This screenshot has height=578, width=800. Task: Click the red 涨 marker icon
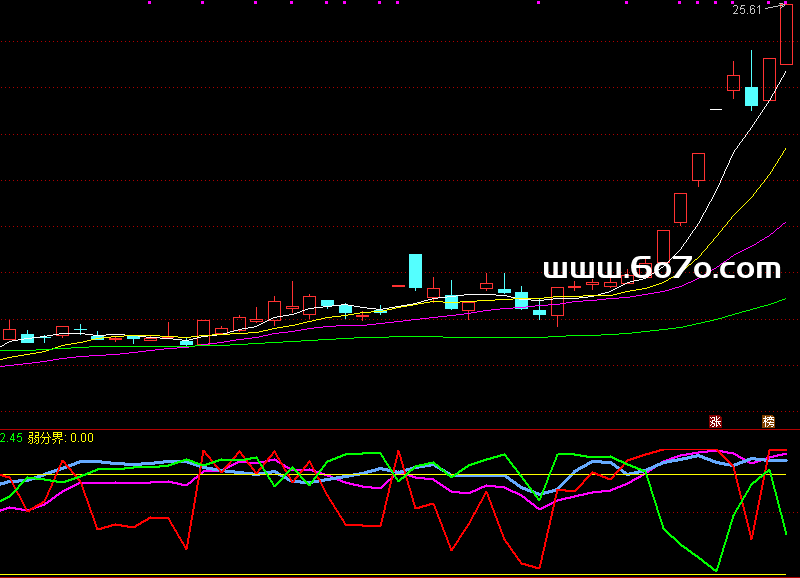point(715,421)
